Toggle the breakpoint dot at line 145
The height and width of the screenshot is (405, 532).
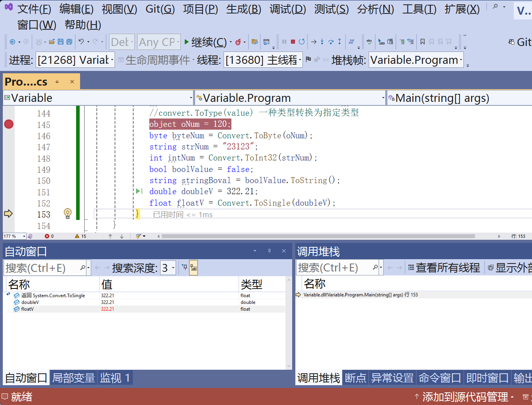8,124
